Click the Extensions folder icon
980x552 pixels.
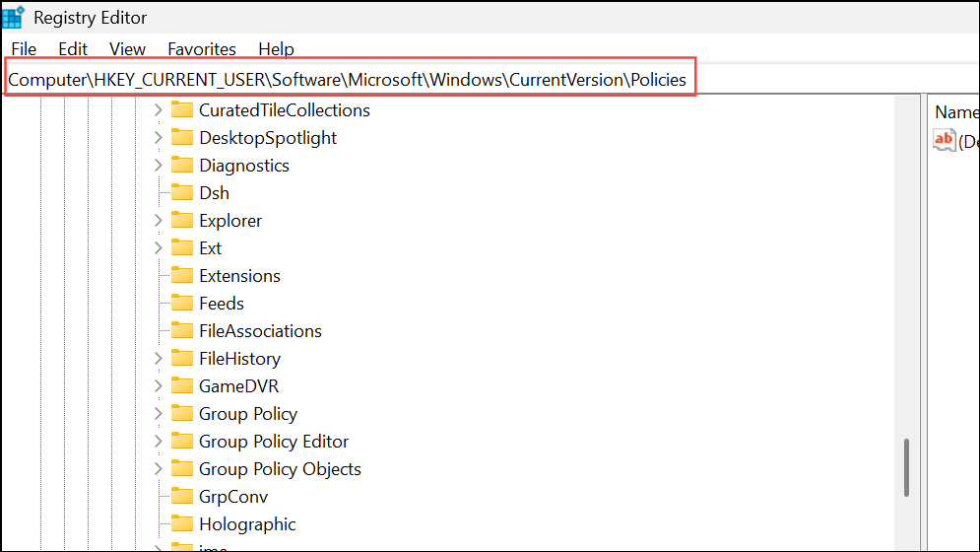pyautogui.click(x=181, y=276)
